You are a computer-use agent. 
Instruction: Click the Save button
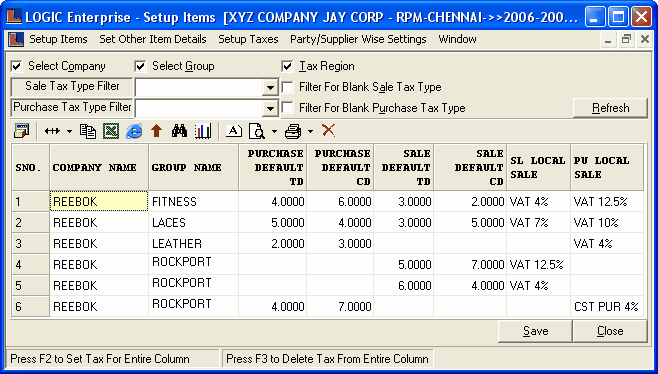(535, 331)
